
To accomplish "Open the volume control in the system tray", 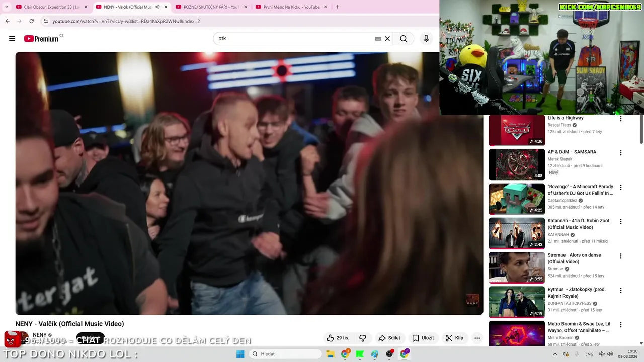I will coord(610,354).
